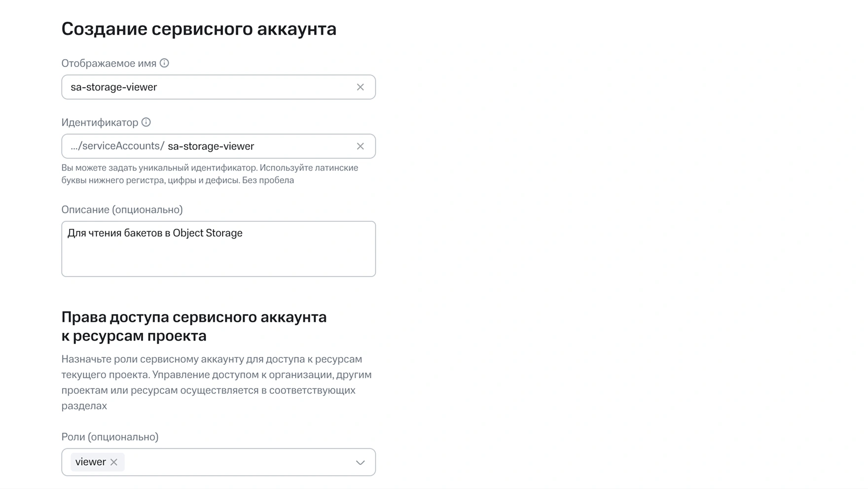
Task: Click the cross on the viewer tag
Action: (114, 462)
